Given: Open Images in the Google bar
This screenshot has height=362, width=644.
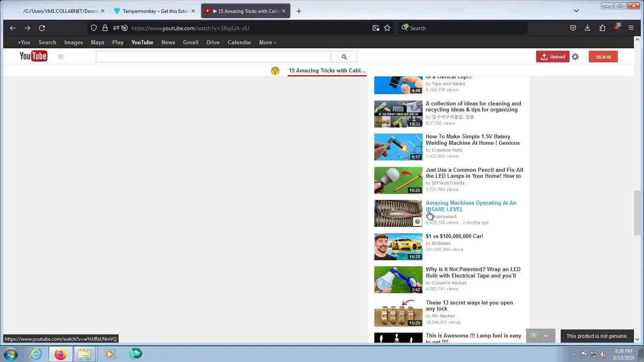Looking at the screenshot, I should 74,42.
